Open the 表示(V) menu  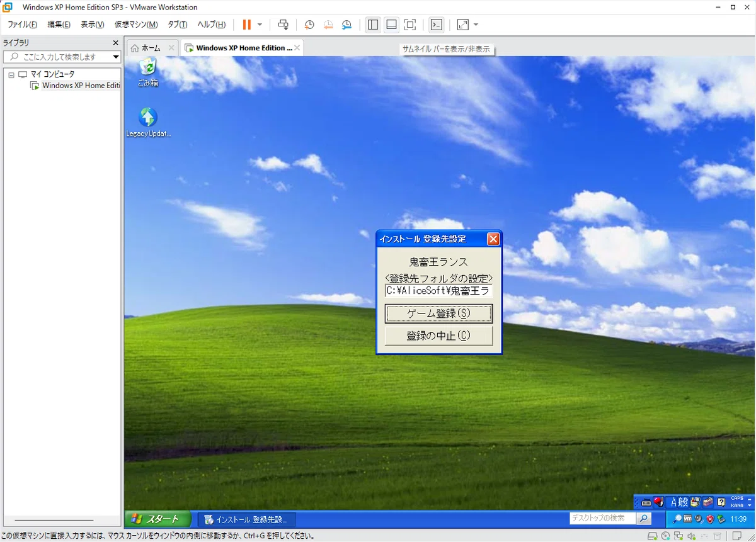point(93,25)
